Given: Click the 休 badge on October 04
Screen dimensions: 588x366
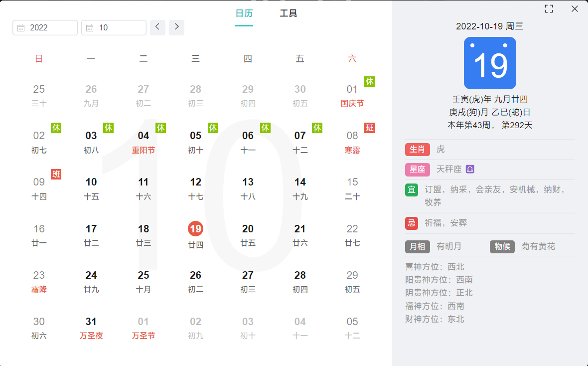Looking at the screenshot, I should click(160, 128).
